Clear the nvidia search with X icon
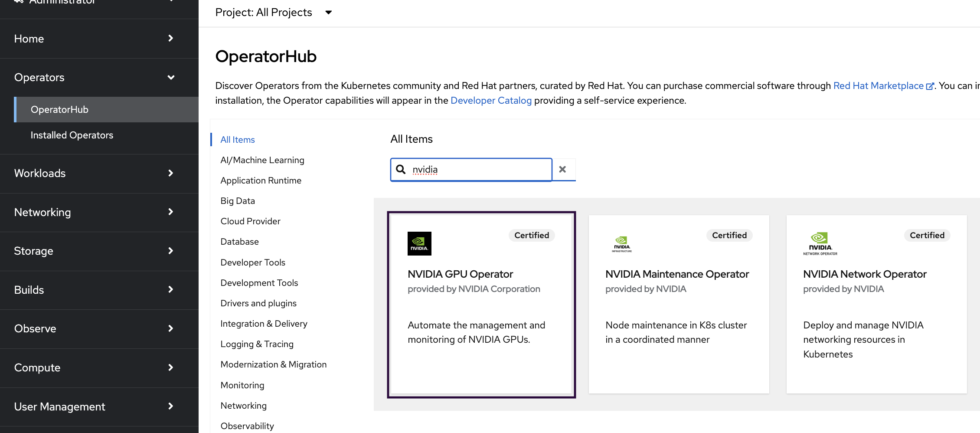Screen dimensions: 980x433 click(x=562, y=169)
